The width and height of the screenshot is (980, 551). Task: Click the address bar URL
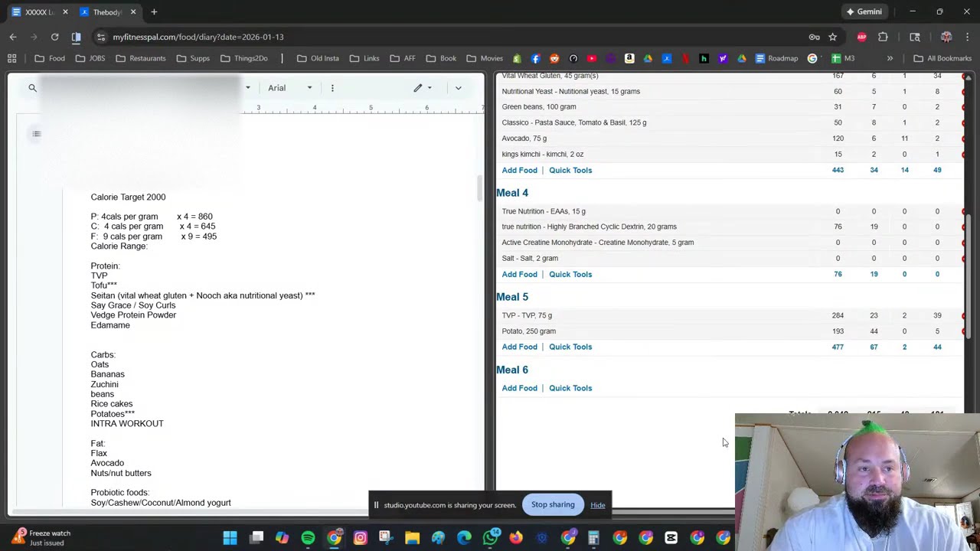click(198, 37)
